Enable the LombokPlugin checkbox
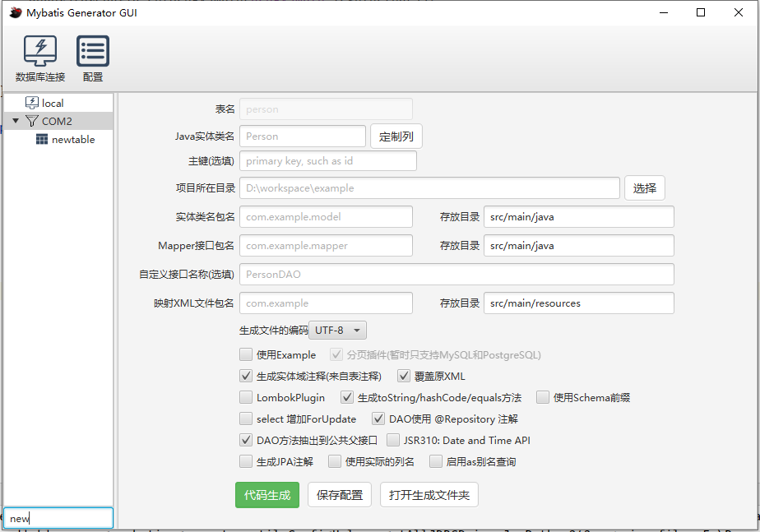The height and width of the screenshot is (532, 760). pyautogui.click(x=245, y=397)
